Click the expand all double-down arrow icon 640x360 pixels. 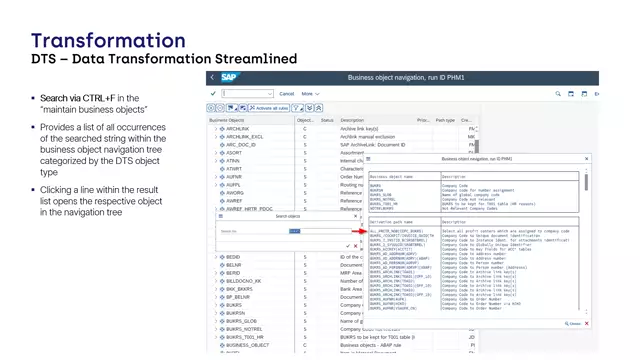click(x=309, y=108)
